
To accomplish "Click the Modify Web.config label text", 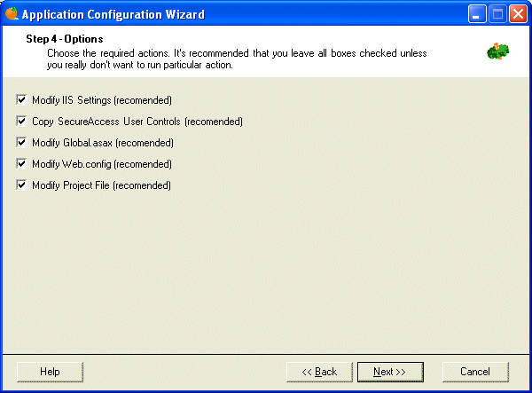I will tap(102, 164).
